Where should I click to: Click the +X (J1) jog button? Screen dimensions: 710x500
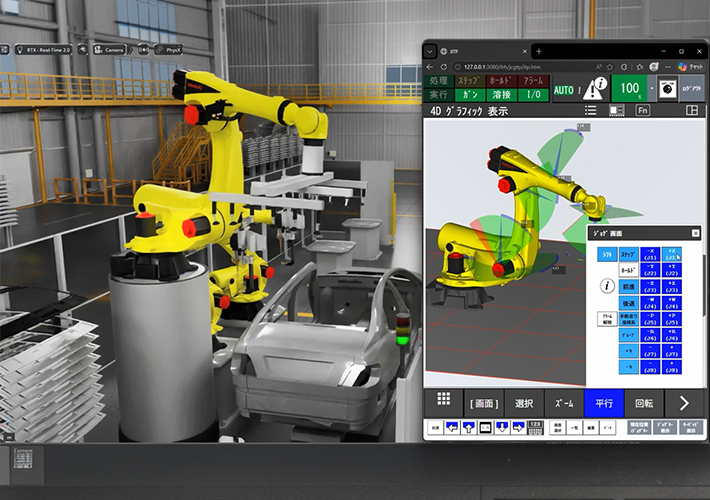pos(672,254)
